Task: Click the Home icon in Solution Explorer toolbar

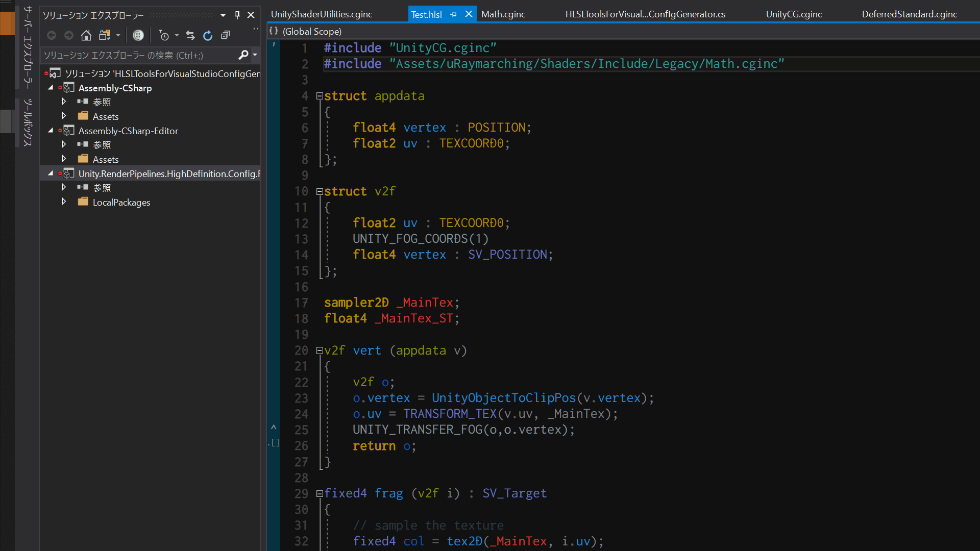Action: pos(86,35)
